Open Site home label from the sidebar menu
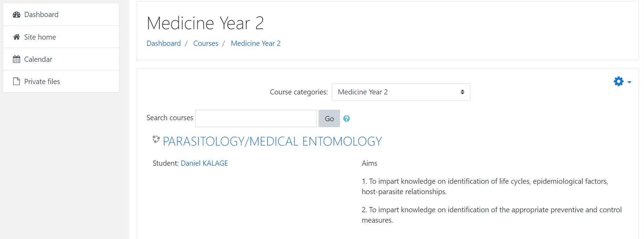 [x=40, y=37]
